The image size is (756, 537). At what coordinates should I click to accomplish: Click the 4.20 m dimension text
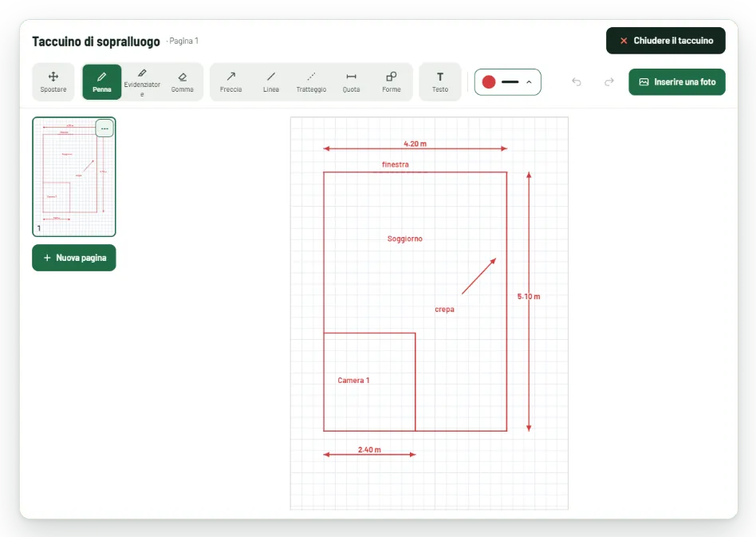[415, 144]
